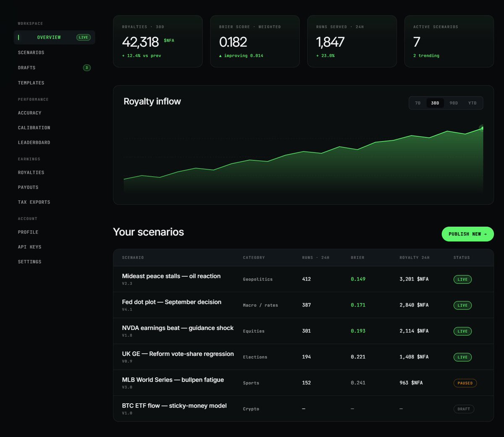Viewport: 504px width, 437px height.
Task: Click royalty value '3,201 $NFA'
Action: (x=414, y=279)
